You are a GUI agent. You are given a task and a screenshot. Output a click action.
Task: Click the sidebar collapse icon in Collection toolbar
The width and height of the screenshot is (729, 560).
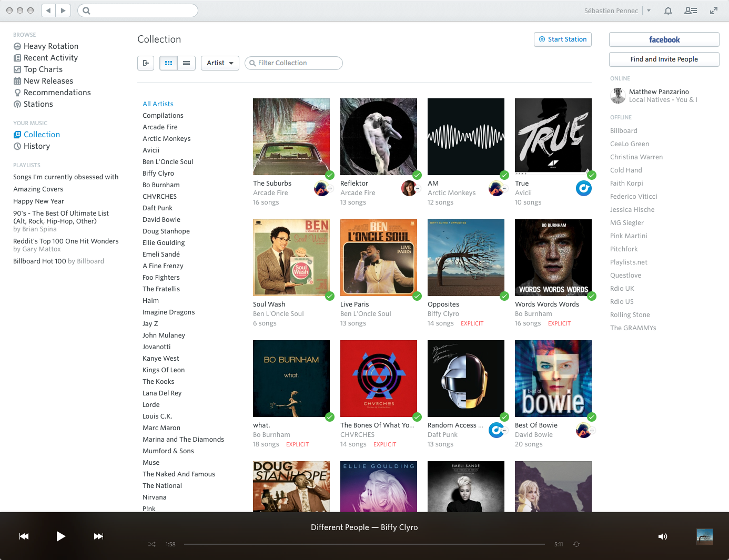coord(146,63)
